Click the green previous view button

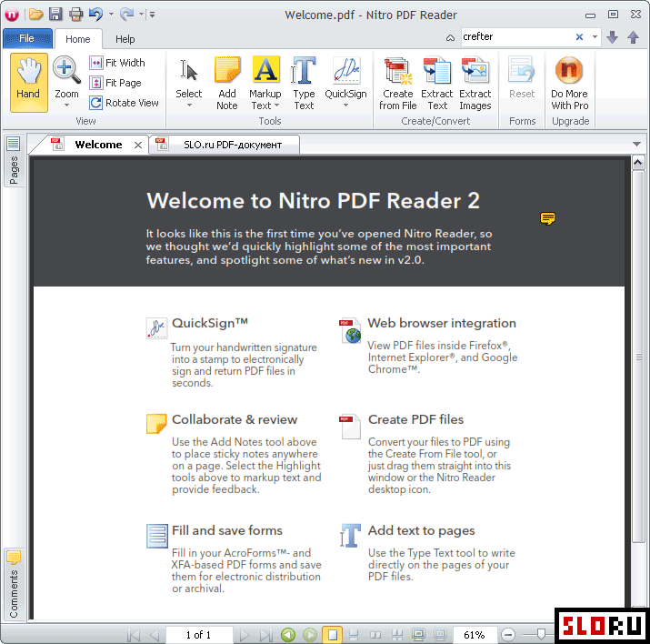288,635
